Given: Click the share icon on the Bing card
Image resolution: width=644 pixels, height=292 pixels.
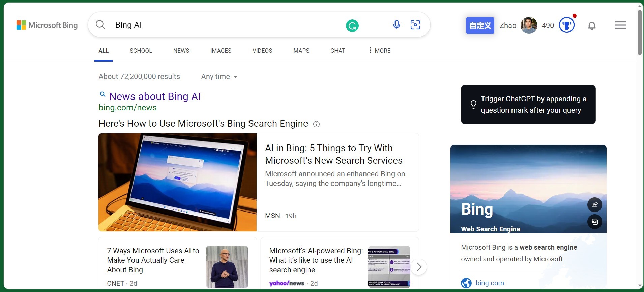Looking at the screenshot, I should coord(595,205).
